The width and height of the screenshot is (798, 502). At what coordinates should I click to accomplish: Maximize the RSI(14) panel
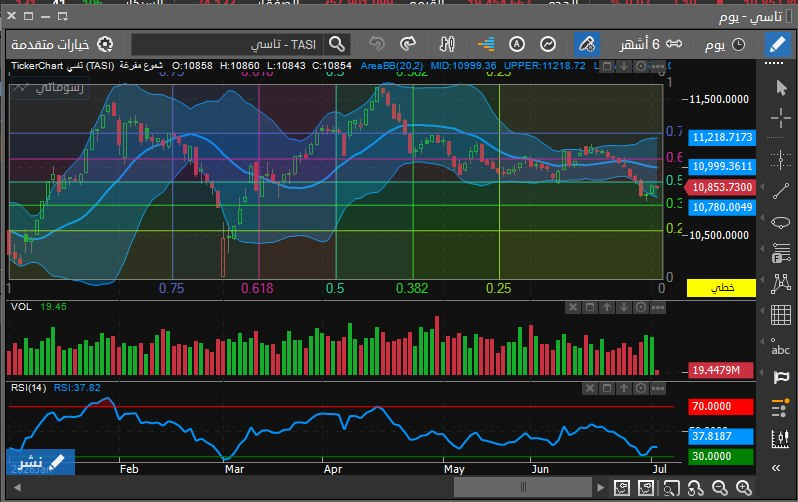tap(607, 388)
